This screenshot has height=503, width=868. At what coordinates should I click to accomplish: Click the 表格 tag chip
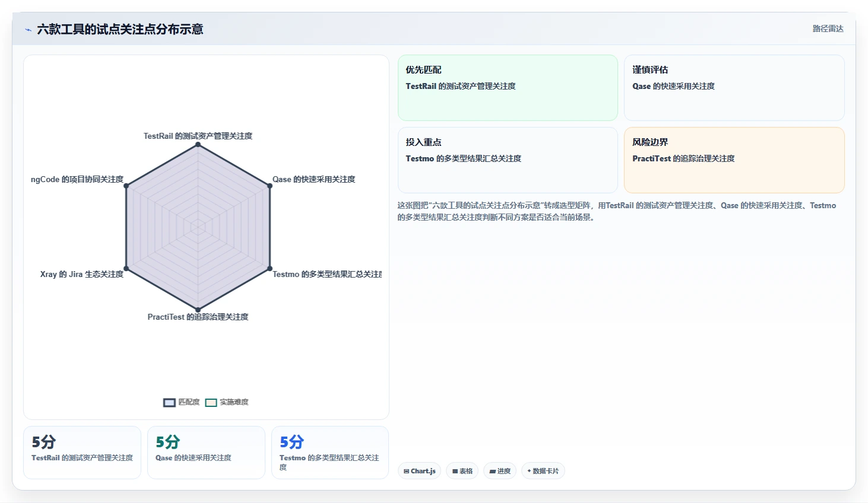click(x=462, y=471)
